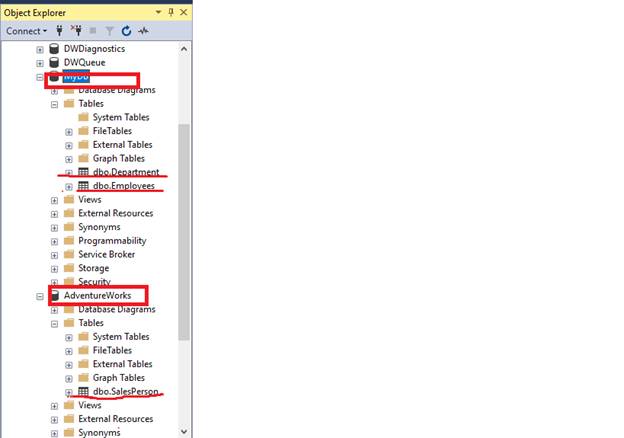Select External Resources under AdventureWorks
Image resolution: width=624 pixels, height=438 pixels.
(115, 419)
